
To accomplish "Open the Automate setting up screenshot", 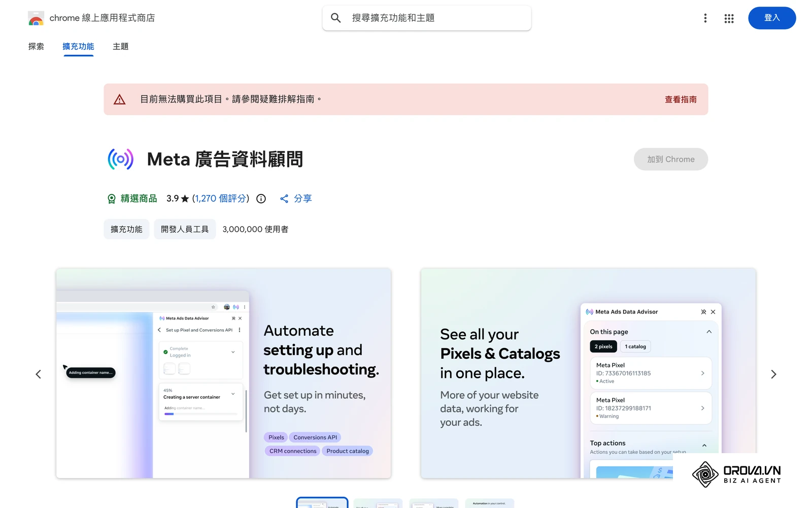I will pos(224,373).
